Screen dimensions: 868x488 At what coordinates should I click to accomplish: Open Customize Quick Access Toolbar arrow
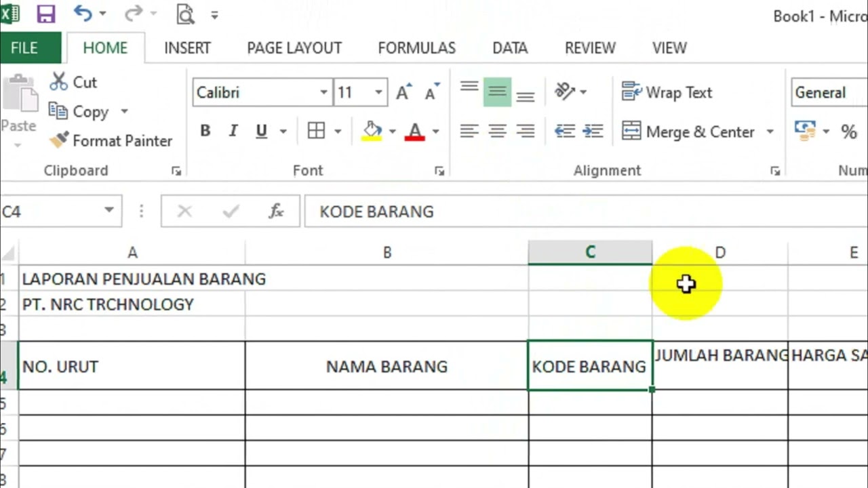click(214, 14)
